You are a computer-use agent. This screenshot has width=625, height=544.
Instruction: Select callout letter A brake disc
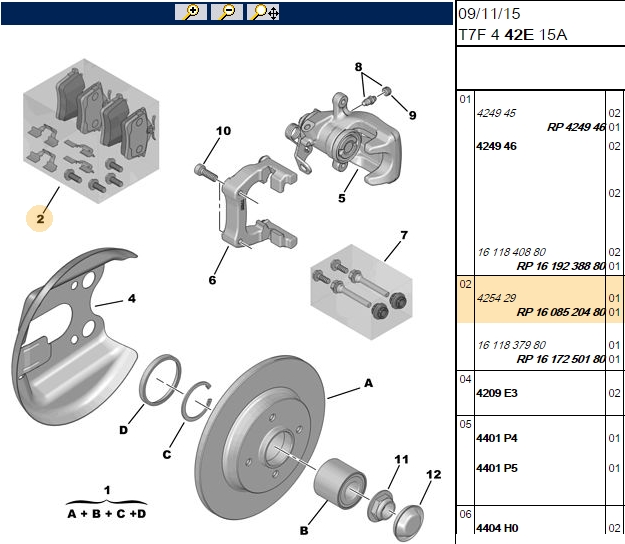(368, 383)
